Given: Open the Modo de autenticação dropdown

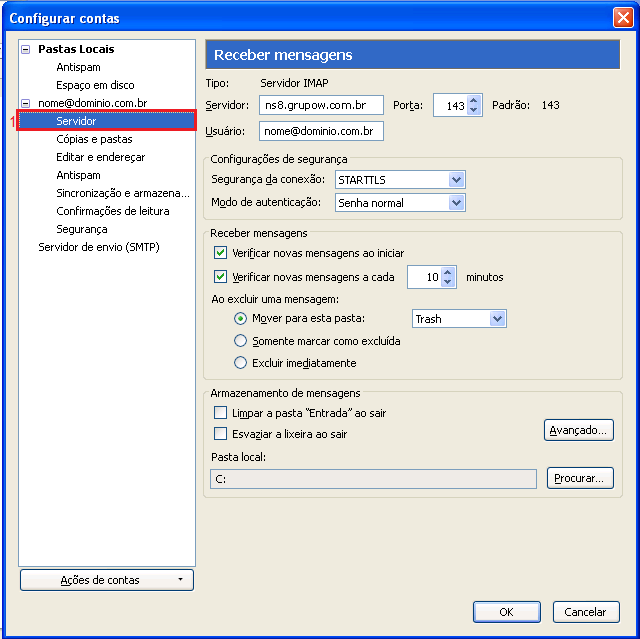Looking at the screenshot, I should point(400,202).
